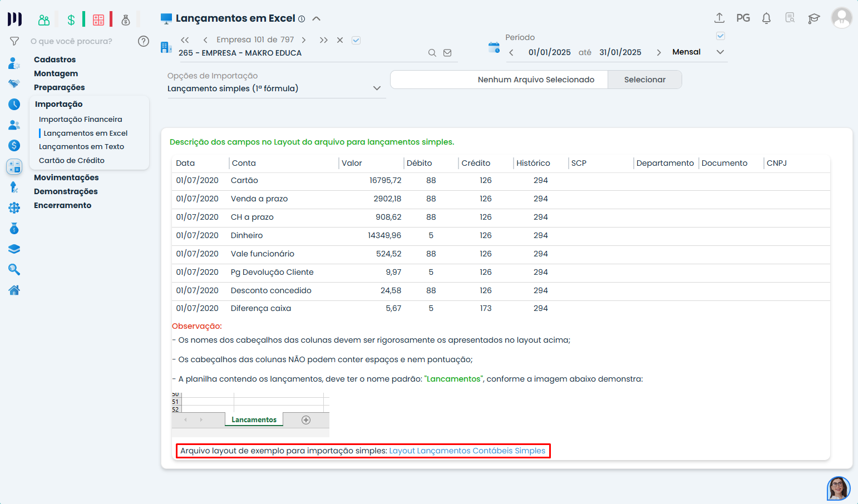
Task: Collapse the Lançamentos em Excel header chevron
Action: [317, 18]
